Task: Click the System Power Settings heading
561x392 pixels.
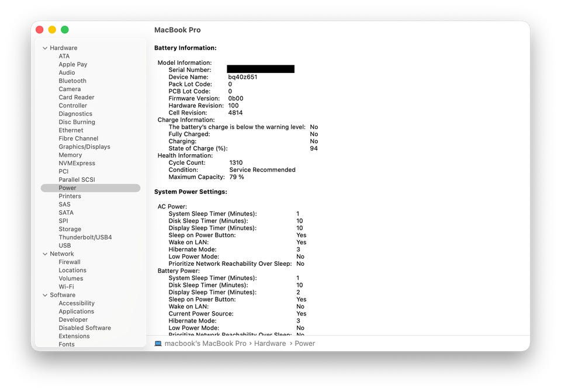Action: 191,192
